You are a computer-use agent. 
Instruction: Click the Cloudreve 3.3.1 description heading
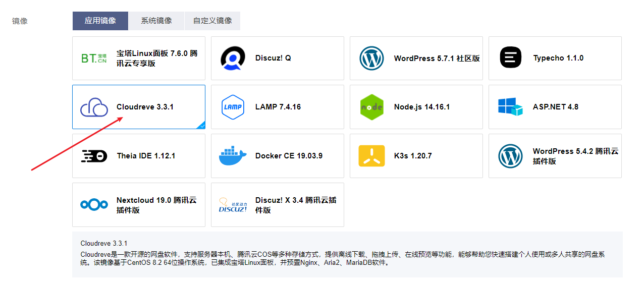click(x=104, y=244)
